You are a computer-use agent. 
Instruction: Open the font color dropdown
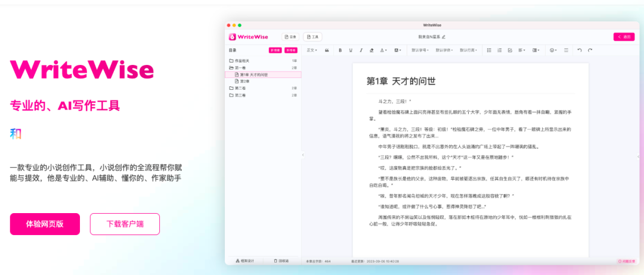click(383, 51)
